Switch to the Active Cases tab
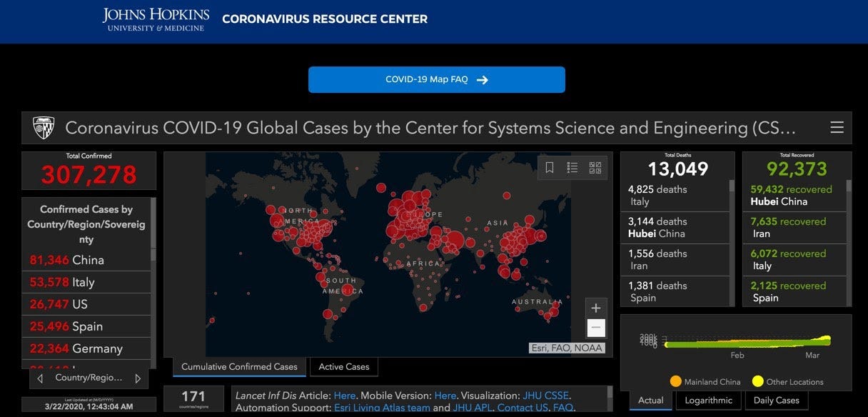This screenshot has height=417, width=868. pyautogui.click(x=343, y=366)
